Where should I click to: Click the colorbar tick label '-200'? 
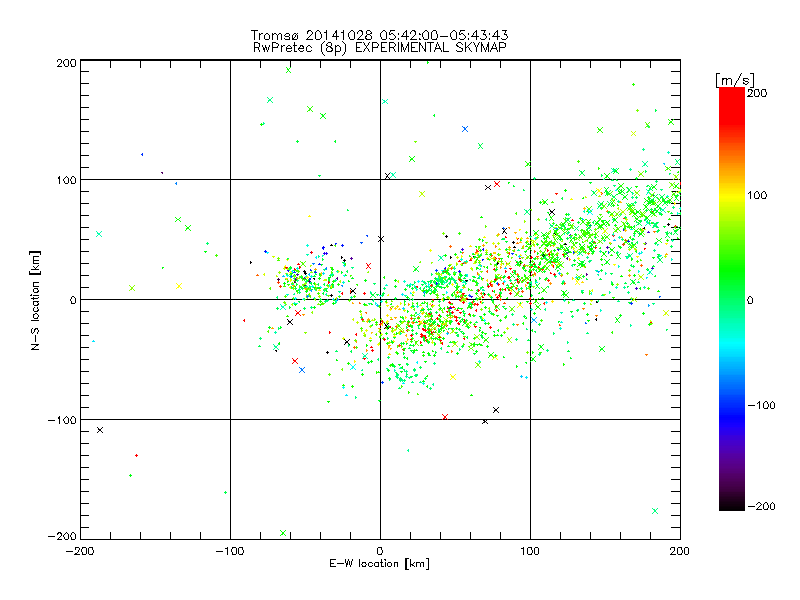[761, 506]
